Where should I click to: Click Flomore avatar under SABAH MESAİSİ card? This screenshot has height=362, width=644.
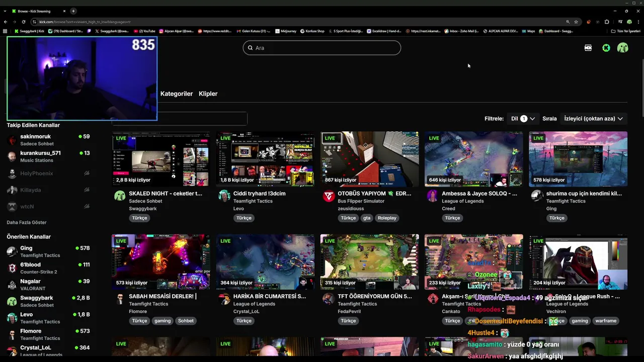(120, 299)
